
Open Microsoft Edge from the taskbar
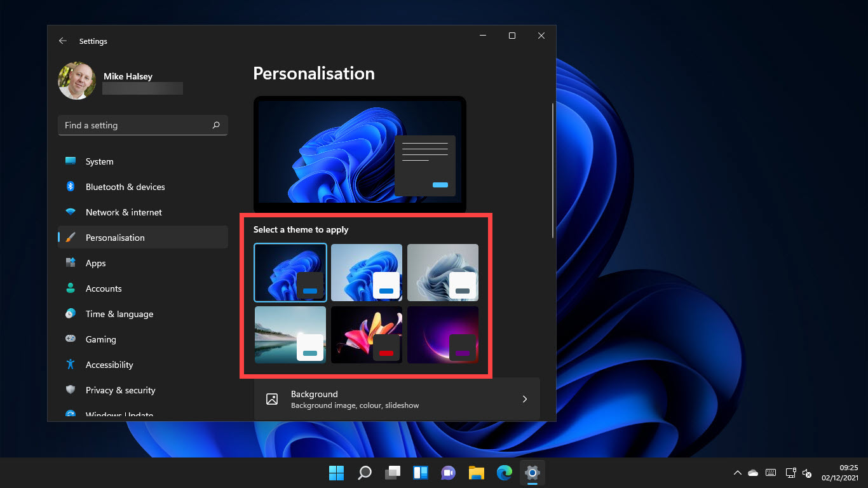point(505,473)
